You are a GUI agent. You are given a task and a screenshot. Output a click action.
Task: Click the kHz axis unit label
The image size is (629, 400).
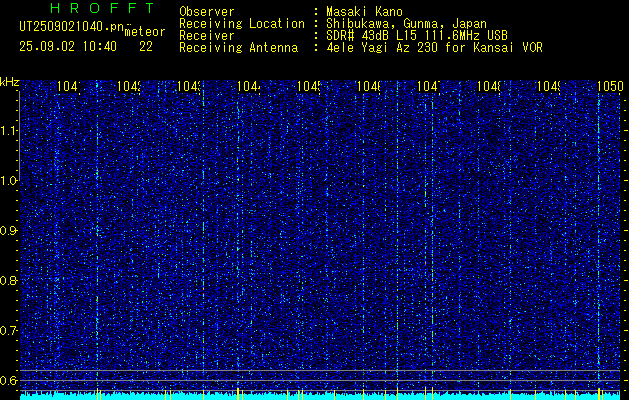[10, 82]
